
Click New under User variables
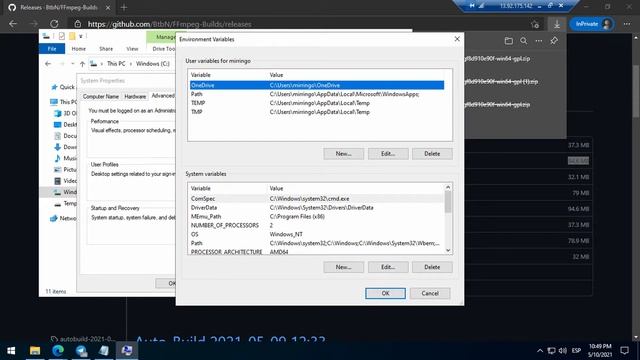(x=343, y=153)
